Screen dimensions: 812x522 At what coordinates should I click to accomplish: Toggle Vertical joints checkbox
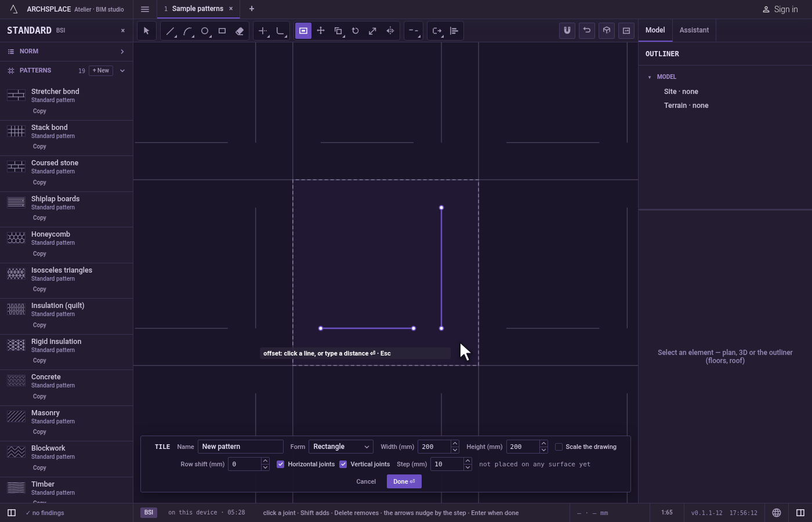click(343, 464)
